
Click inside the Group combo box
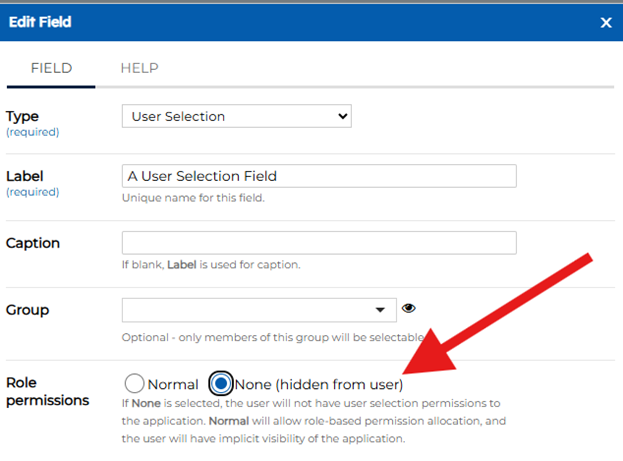pos(245,309)
